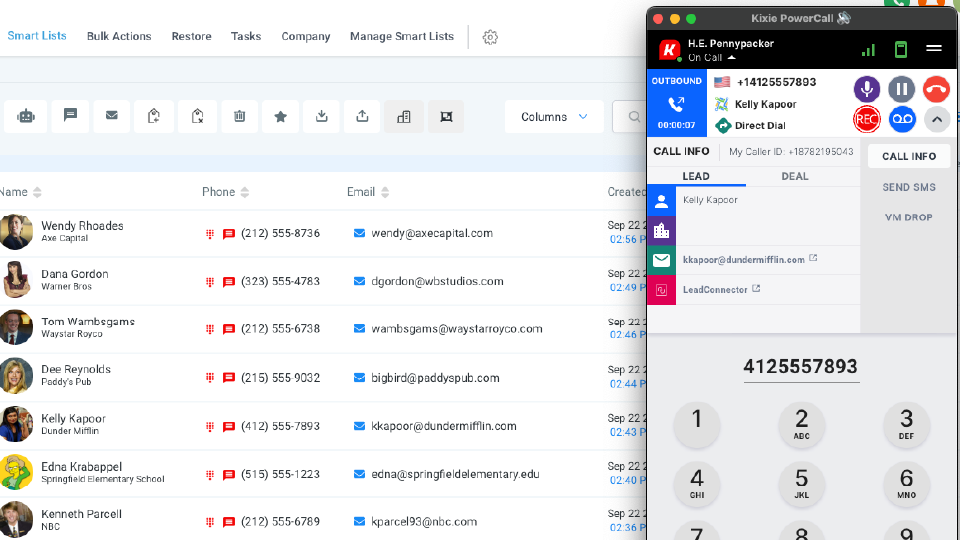Click the delete contacts trash icon
The image size is (960, 540).
coord(239,116)
